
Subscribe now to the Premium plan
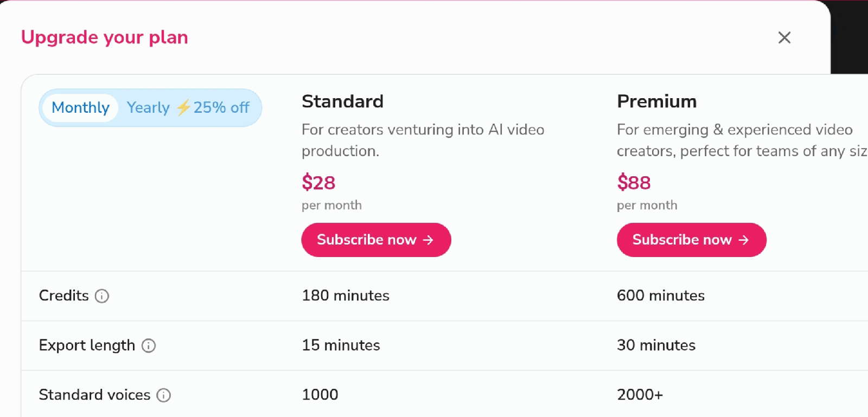pyautogui.click(x=692, y=240)
